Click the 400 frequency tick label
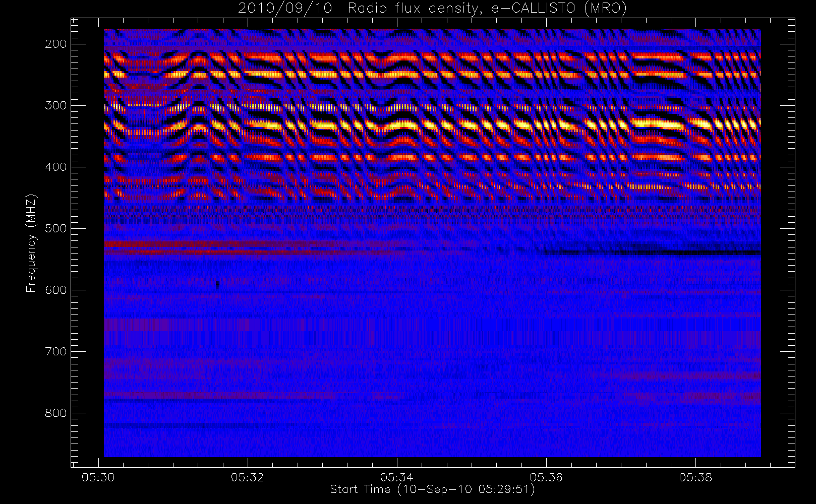This screenshot has width=816, height=504. [x=55, y=167]
